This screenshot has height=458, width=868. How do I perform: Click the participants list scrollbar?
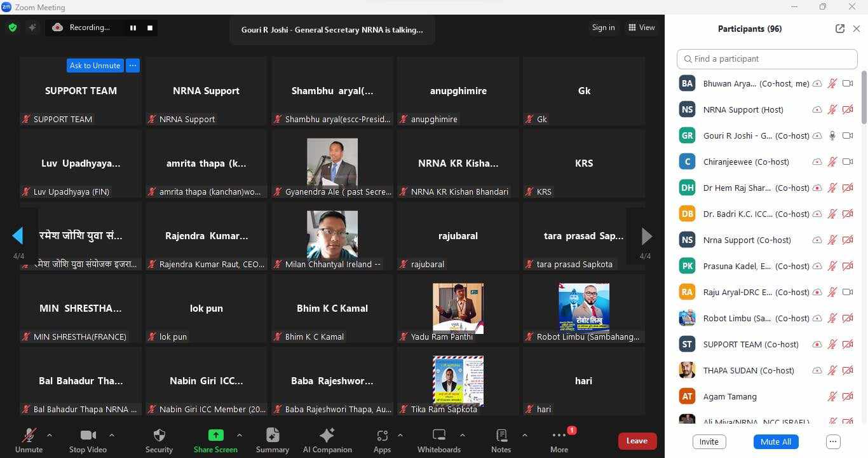pos(864,99)
